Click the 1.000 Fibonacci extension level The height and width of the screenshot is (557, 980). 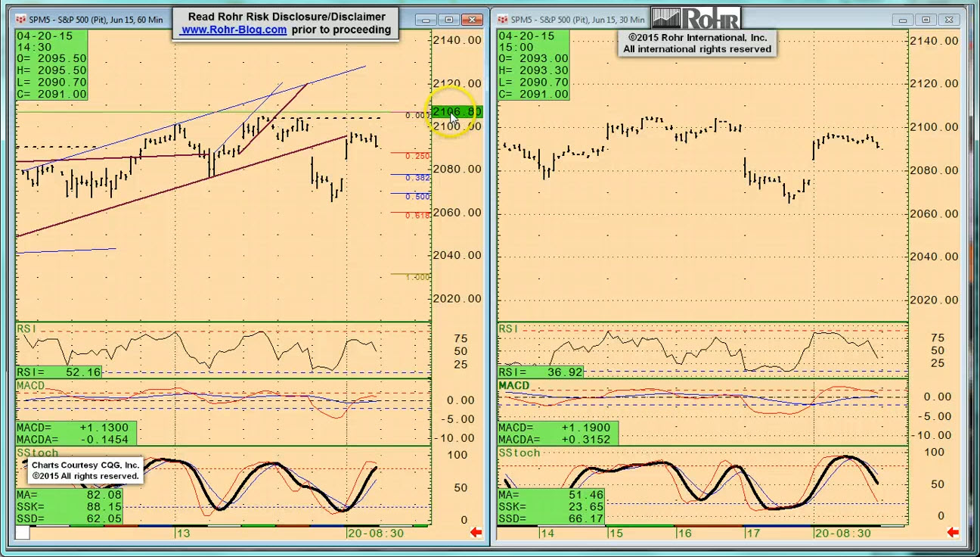pyautogui.click(x=417, y=277)
